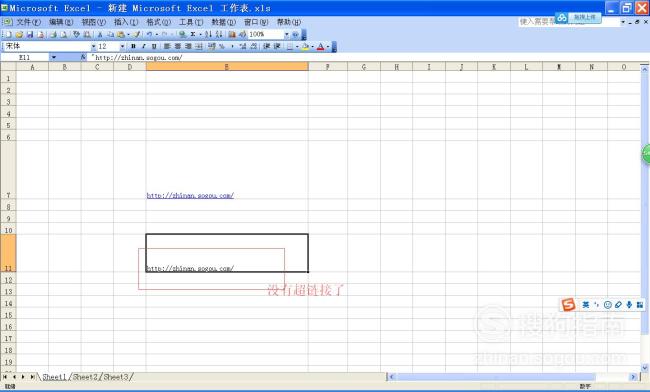Select row header 14

[x=8, y=303]
